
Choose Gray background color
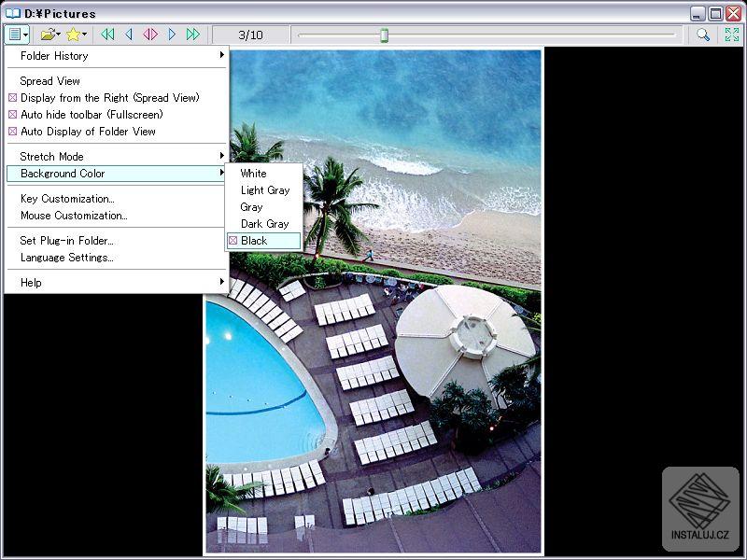(x=264, y=206)
